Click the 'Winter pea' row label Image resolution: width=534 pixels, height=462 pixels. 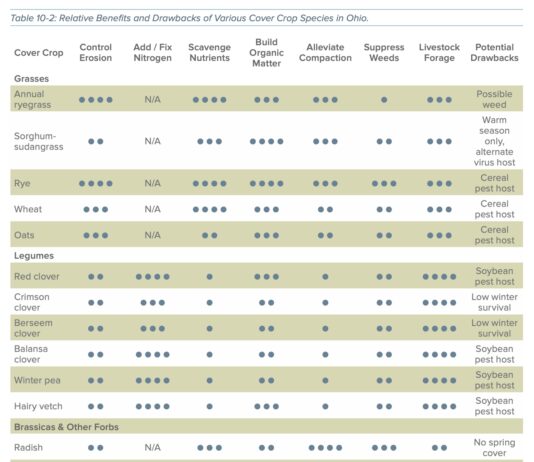[x=37, y=380]
